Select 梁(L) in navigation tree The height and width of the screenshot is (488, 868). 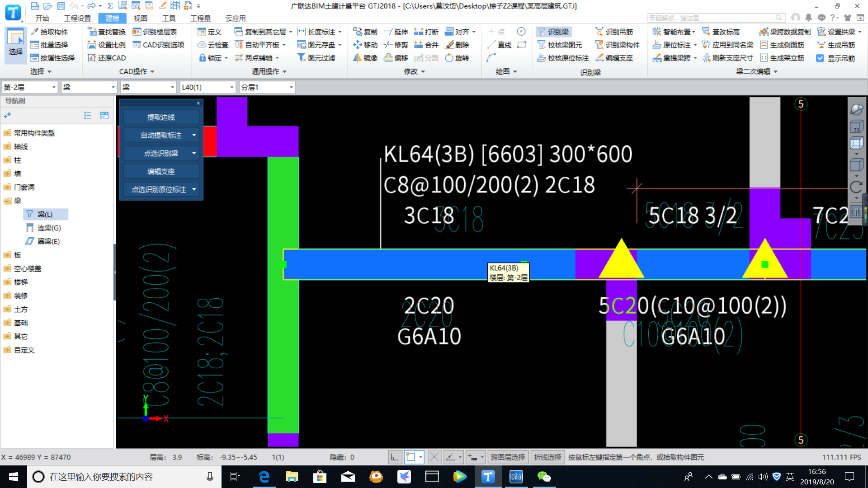(x=45, y=214)
